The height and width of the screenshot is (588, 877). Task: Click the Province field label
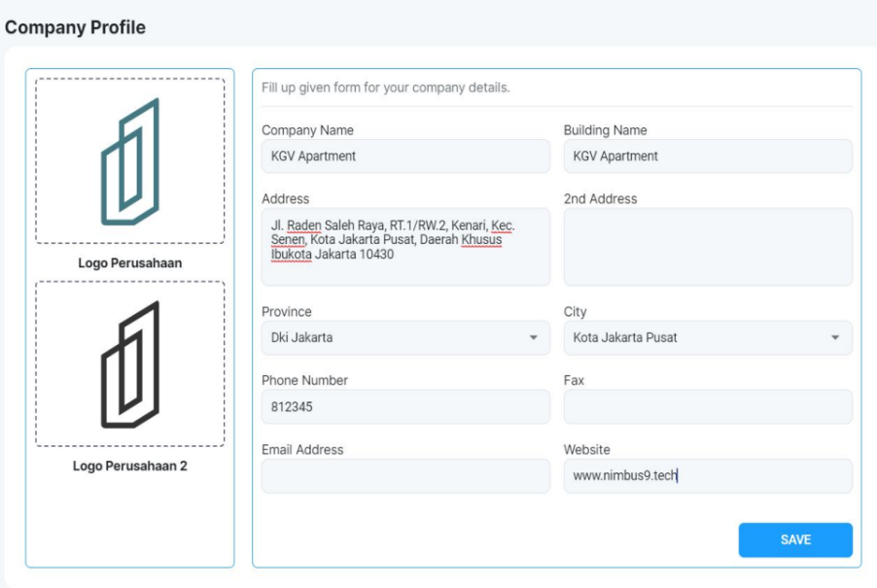286,312
